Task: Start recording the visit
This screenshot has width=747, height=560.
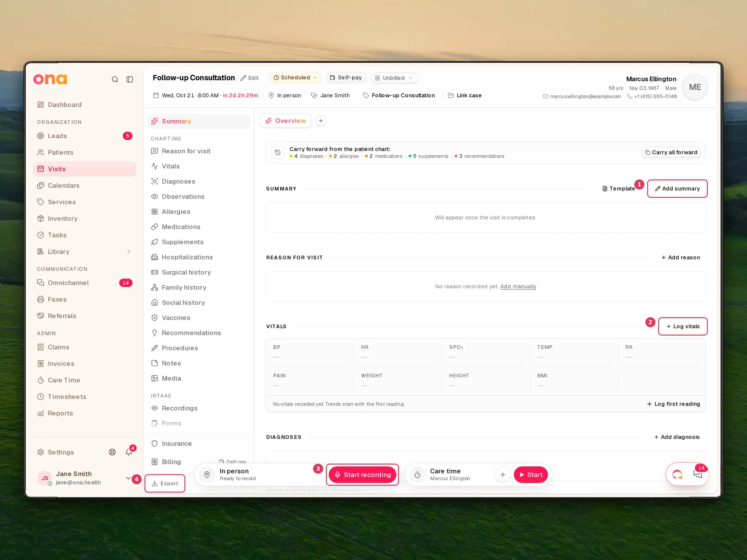Action: [x=363, y=475]
